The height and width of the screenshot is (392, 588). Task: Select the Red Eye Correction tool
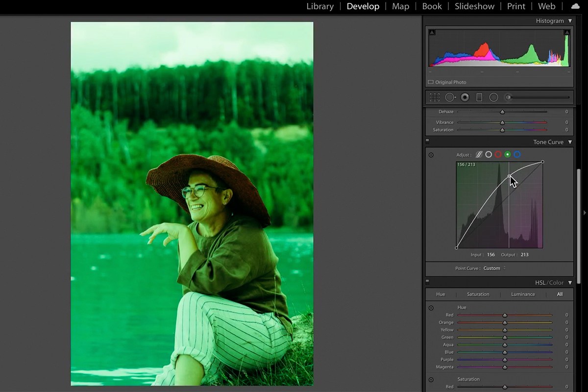(465, 97)
